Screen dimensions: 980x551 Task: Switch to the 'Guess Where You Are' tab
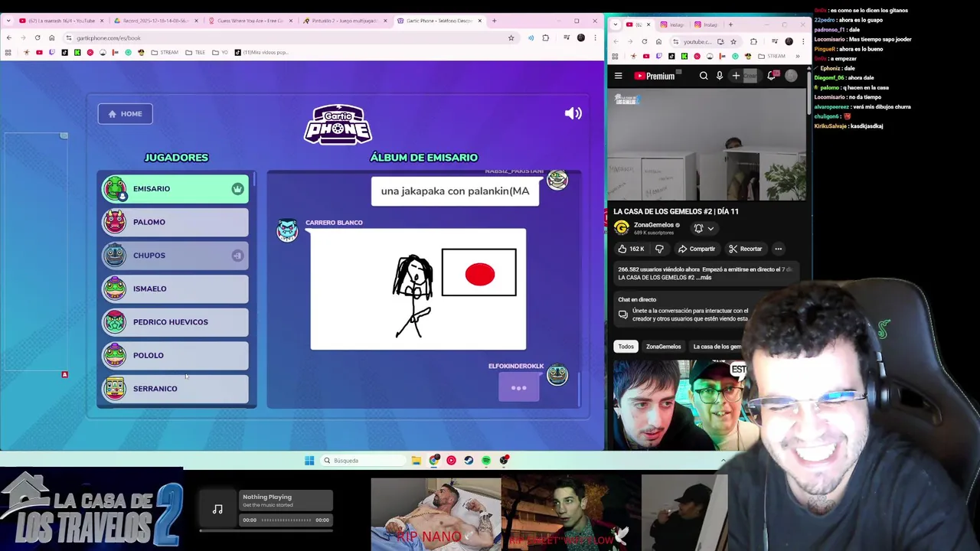(250, 21)
